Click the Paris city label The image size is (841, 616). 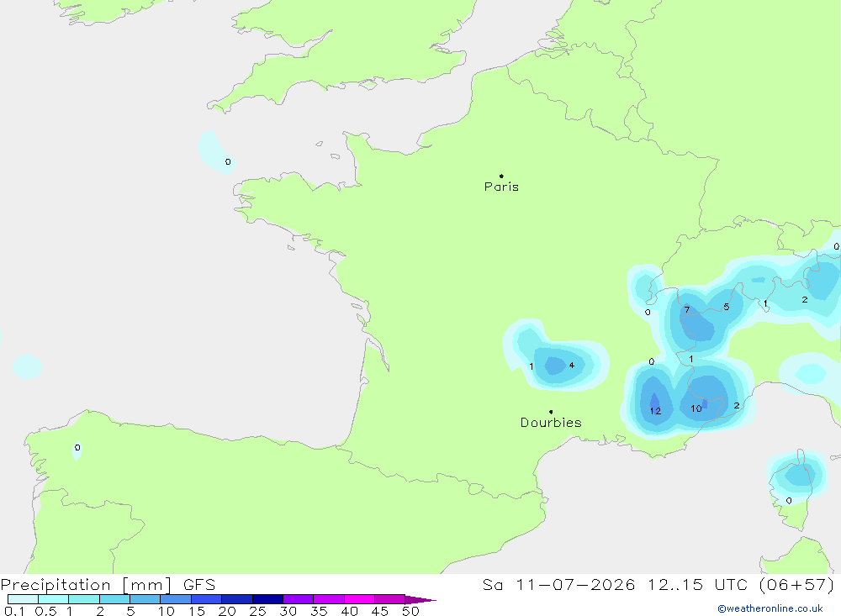[501, 187]
